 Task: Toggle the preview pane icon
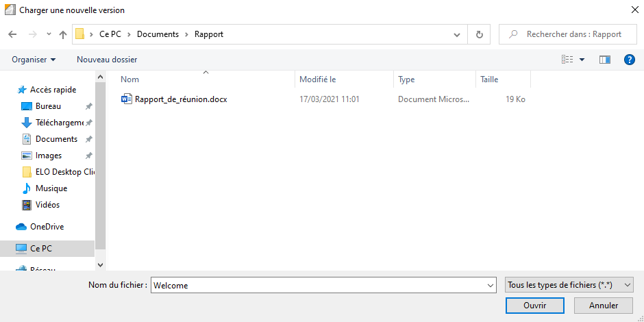604,60
